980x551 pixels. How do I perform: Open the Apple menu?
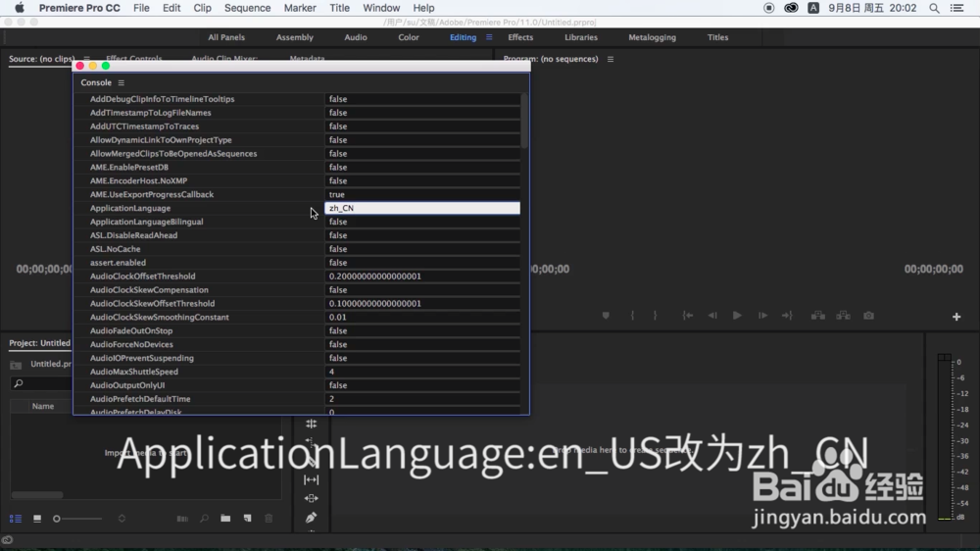(x=20, y=8)
